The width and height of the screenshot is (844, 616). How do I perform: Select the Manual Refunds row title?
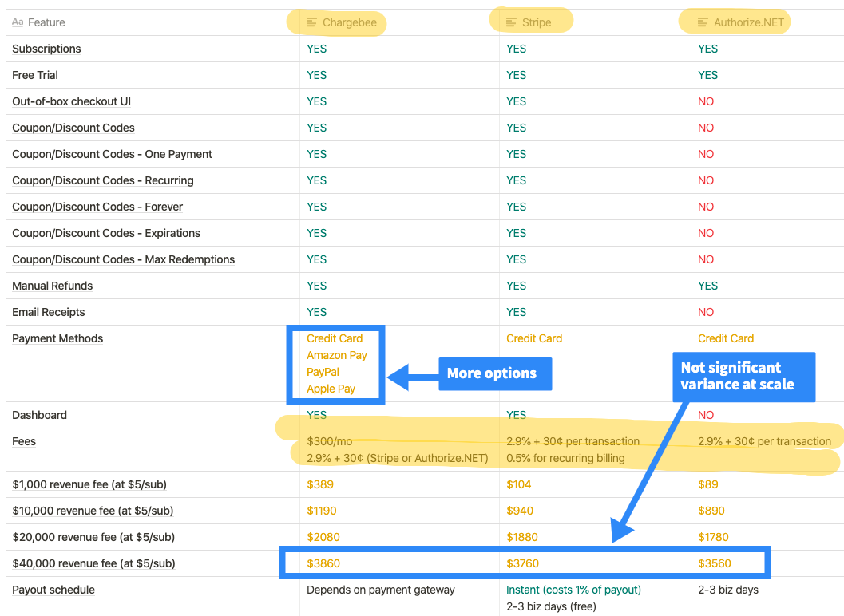click(x=52, y=286)
